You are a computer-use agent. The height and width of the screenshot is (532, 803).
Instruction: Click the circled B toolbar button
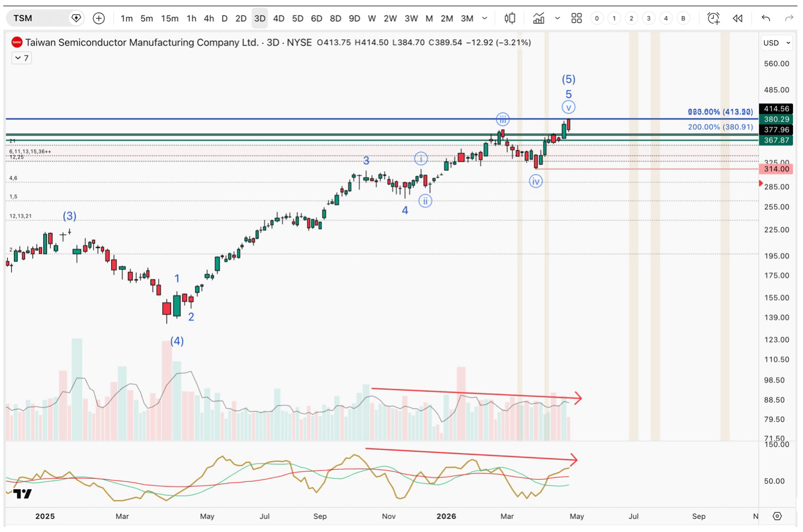(683, 18)
